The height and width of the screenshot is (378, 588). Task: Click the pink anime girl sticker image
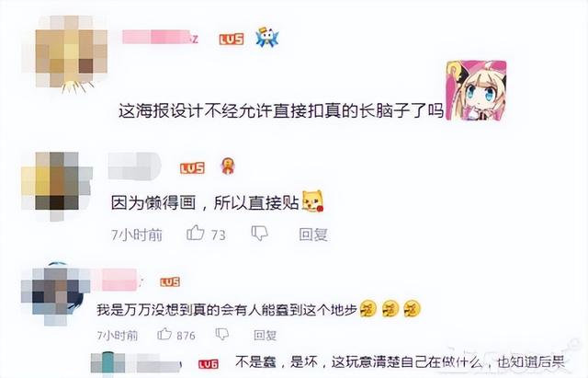[x=476, y=90]
